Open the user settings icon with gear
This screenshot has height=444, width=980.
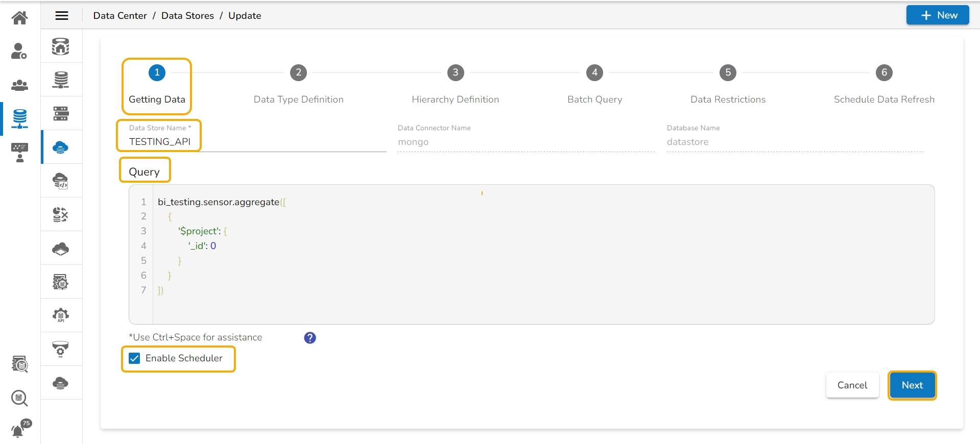click(19, 51)
